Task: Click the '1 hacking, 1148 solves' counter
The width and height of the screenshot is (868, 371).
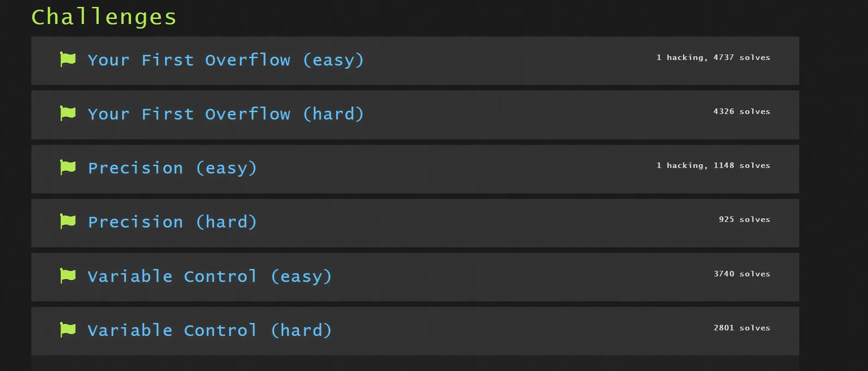Action: 713,166
